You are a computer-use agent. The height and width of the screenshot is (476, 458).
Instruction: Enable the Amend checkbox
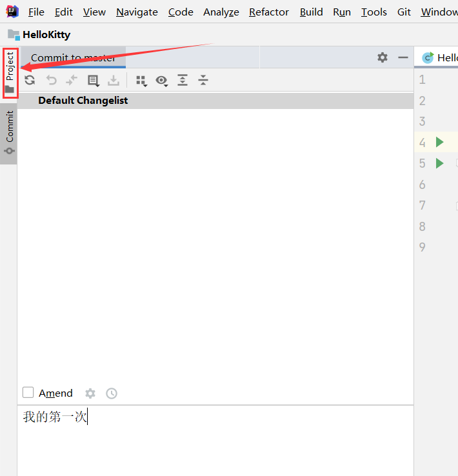(28, 392)
